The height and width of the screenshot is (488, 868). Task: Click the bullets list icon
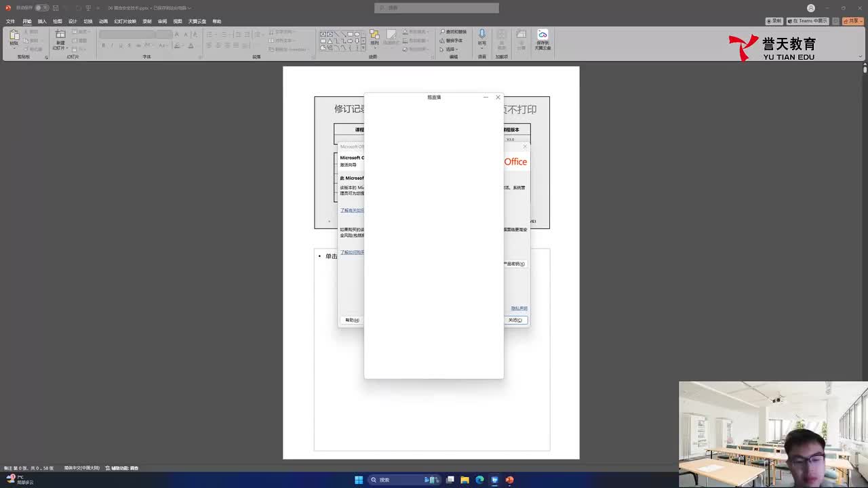(x=211, y=33)
